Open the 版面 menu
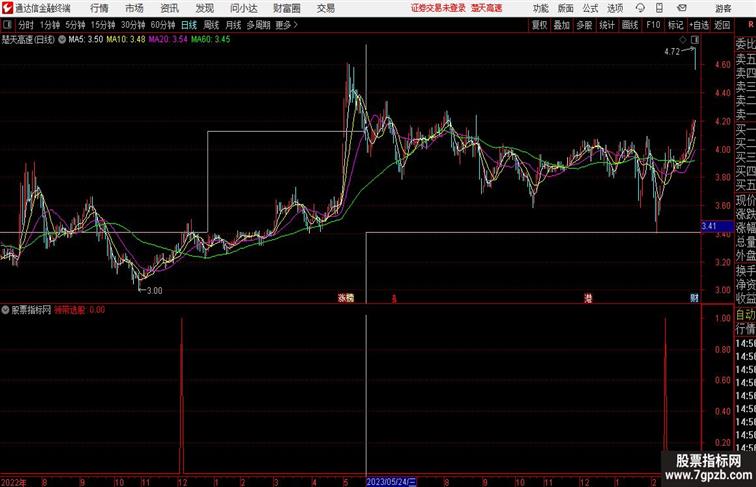The width and height of the screenshot is (756, 487). [566, 8]
